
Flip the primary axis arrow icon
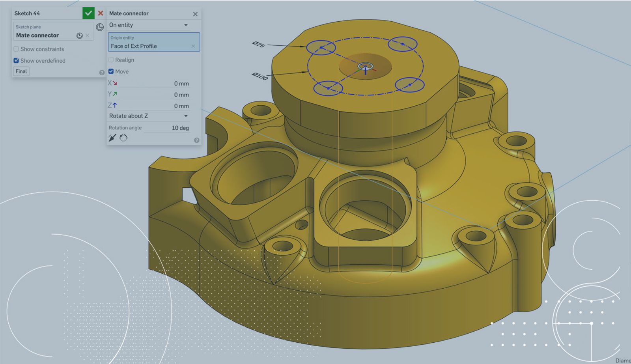tap(112, 138)
